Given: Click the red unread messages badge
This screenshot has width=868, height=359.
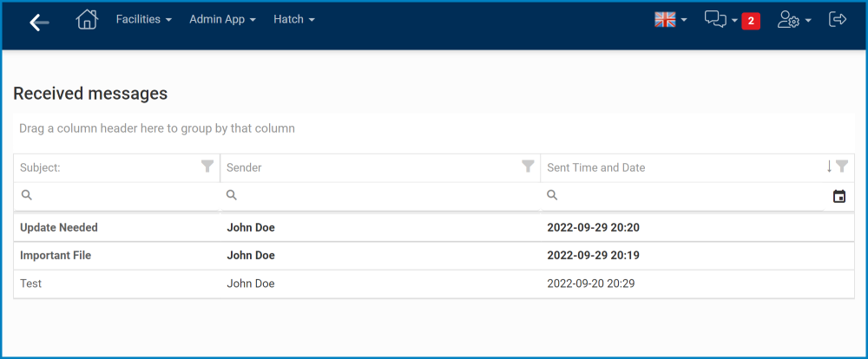Looking at the screenshot, I should point(751,21).
